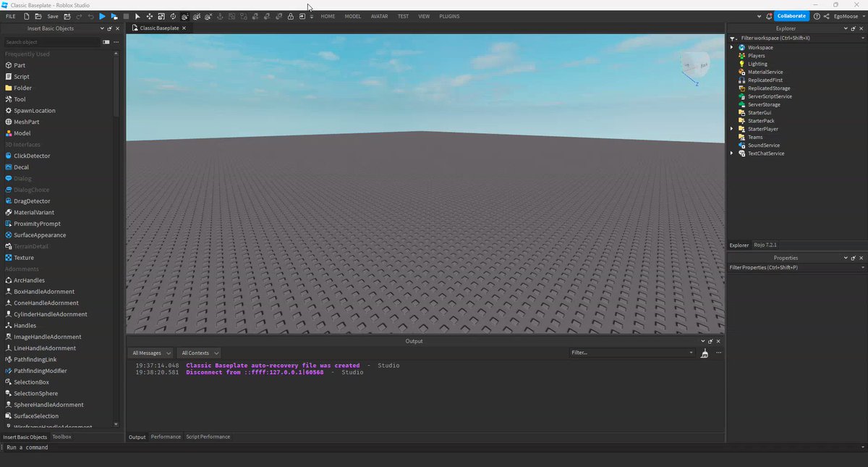The image size is (868, 467).
Task: Open the VIEW ribbon tab
Action: (424, 16)
